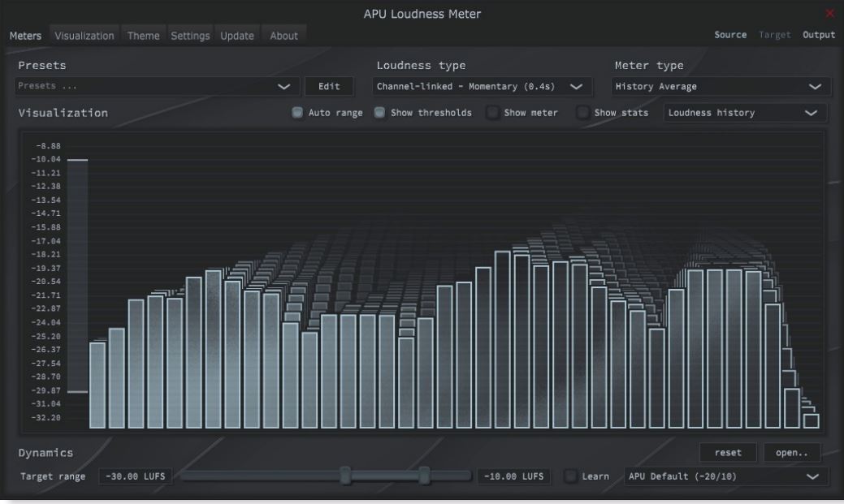The image size is (844, 504).
Task: Open the Visualization tab
Action: 84,36
